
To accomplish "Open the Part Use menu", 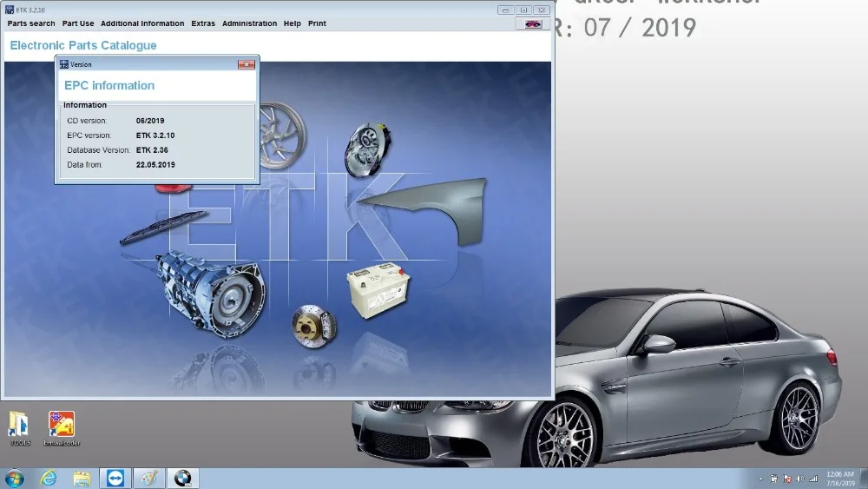I will (x=78, y=23).
